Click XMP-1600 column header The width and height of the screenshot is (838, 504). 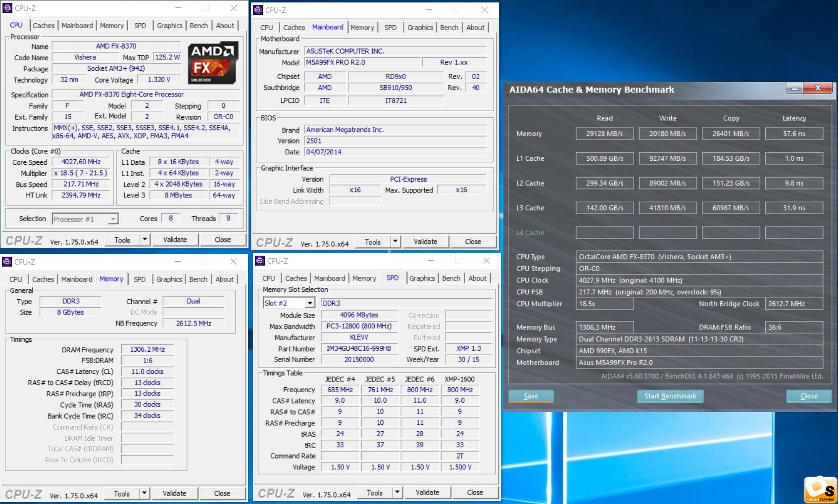point(460,379)
